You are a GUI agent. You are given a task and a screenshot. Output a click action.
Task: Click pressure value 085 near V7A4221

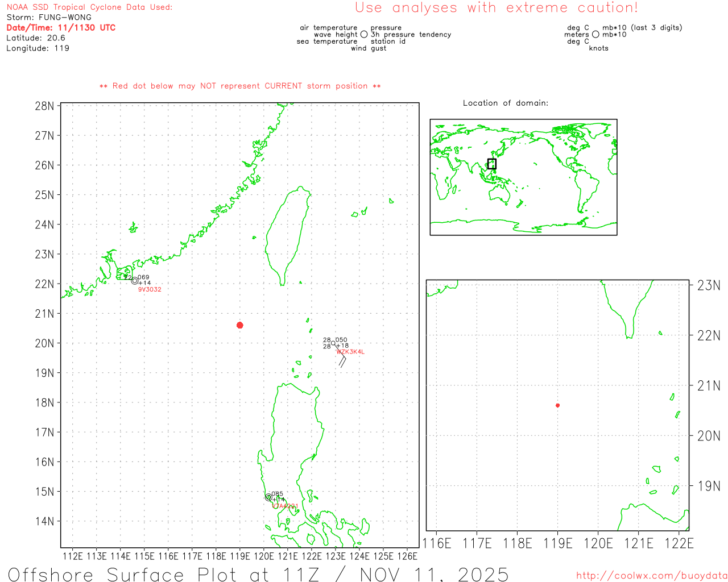point(277,494)
